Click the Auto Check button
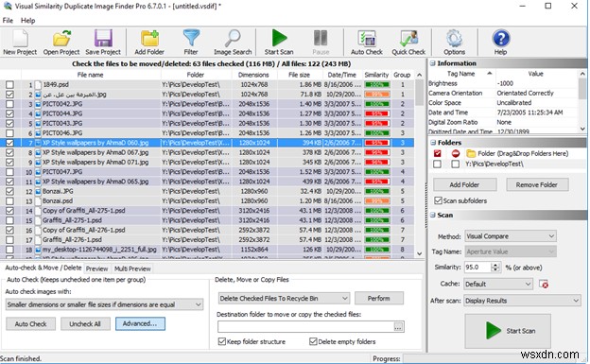This screenshot has height=364, width=590. (31, 323)
